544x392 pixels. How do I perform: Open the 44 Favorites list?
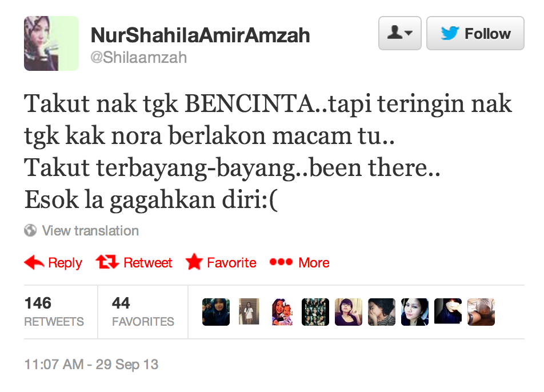pos(143,311)
